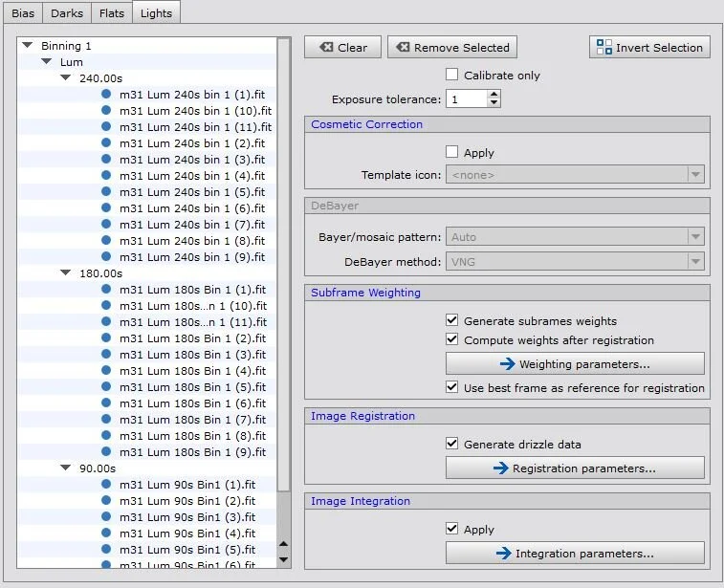Open the Flats tab
Screen dimensions: 724x588
click(112, 13)
